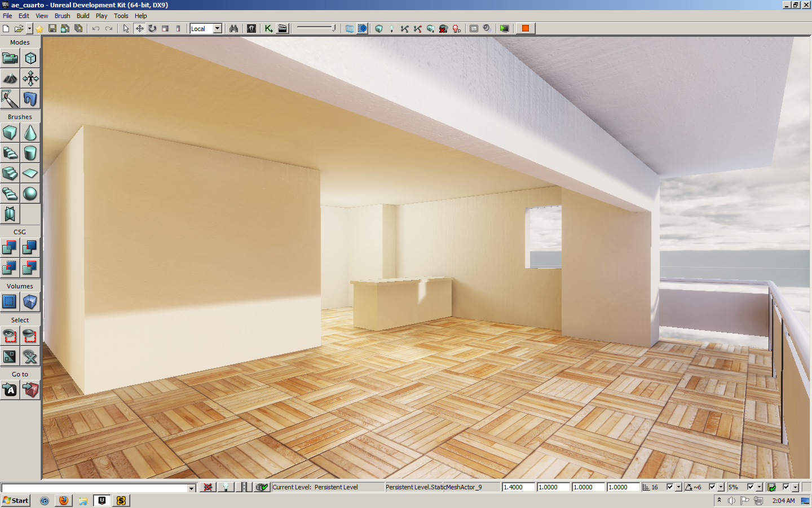812x508 pixels.
Task: Choose the Sheet brush builder
Action: (30, 173)
